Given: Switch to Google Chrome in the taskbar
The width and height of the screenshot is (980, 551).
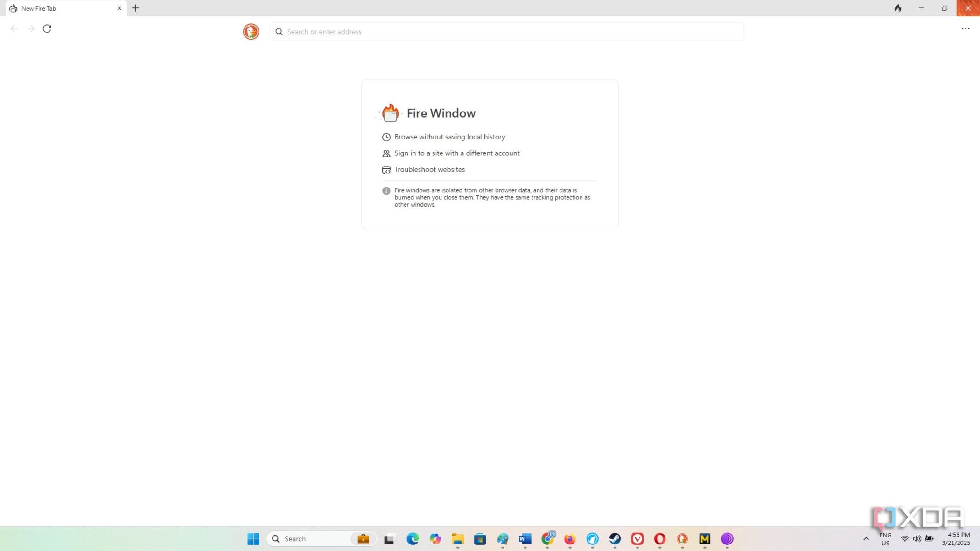Looking at the screenshot, I should pyautogui.click(x=548, y=539).
